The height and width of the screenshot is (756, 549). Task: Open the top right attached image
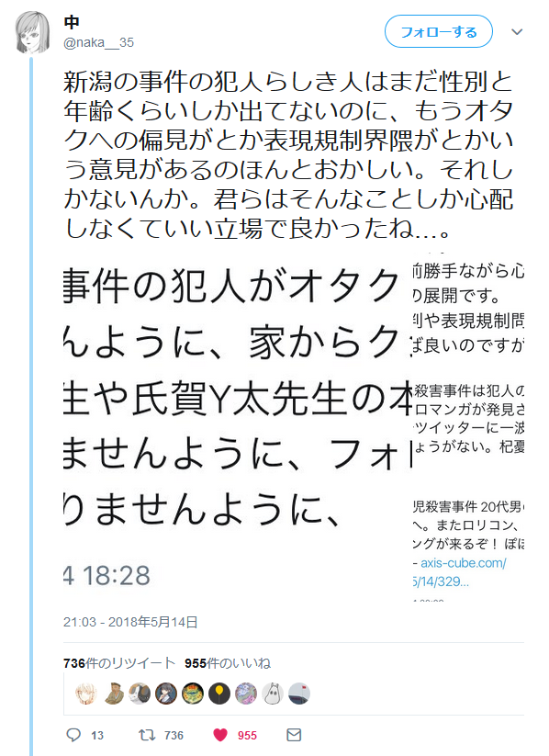pyautogui.click(x=468, y=309)
